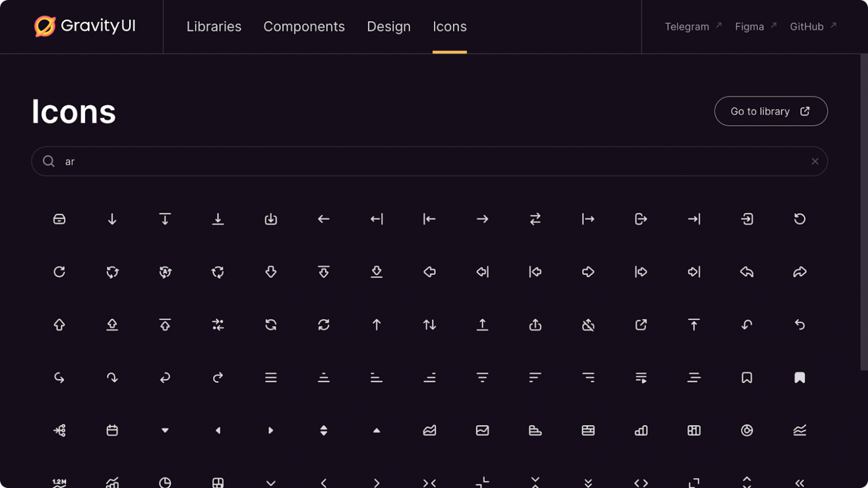The height and width of the screenshot is (488, 868).
Task: Select the arrow-up-from-square share icon
Action: 535,325
